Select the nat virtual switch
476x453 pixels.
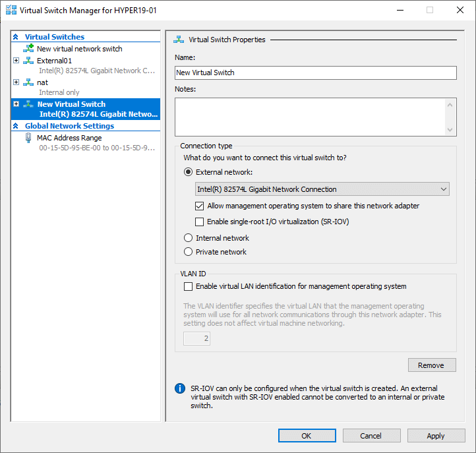click(42, 82)
